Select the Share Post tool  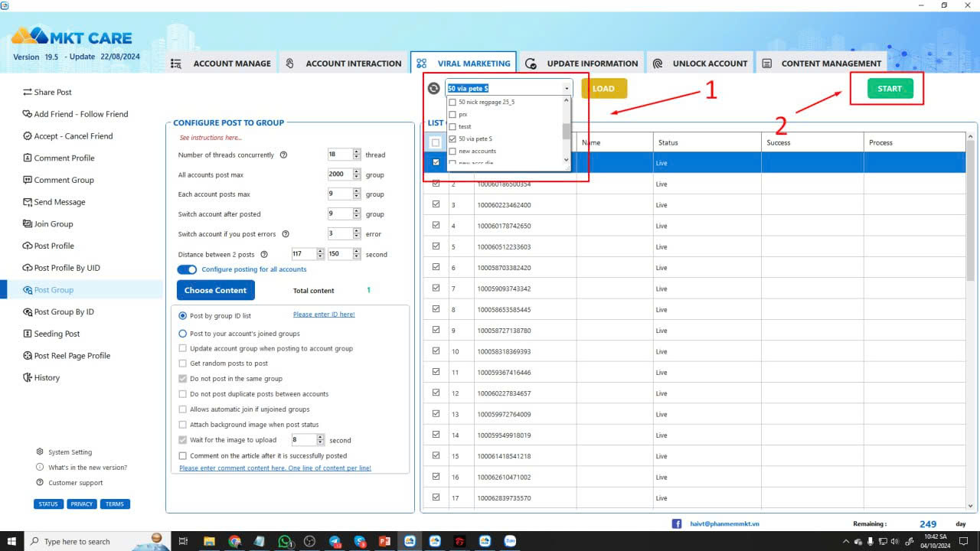[52, 92]
